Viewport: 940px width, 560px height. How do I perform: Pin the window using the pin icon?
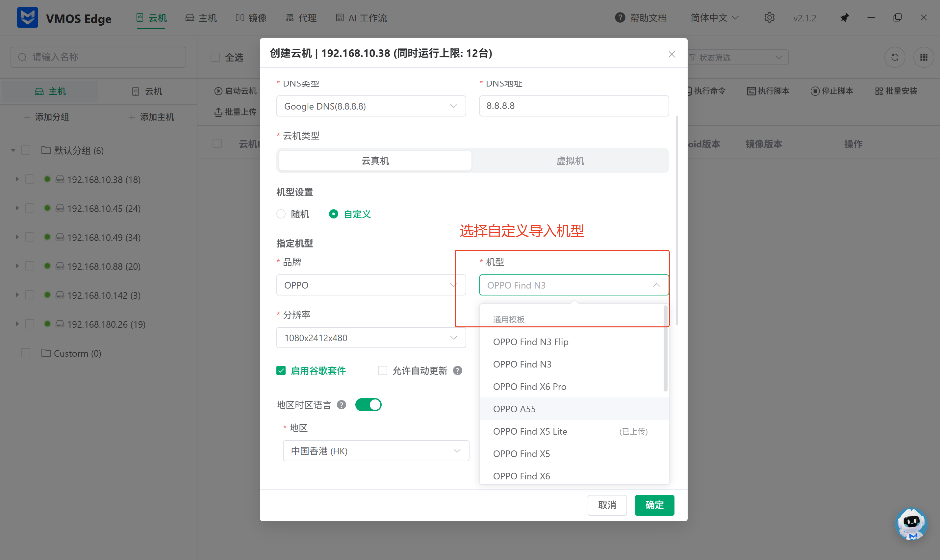click(x=845, y=17)
